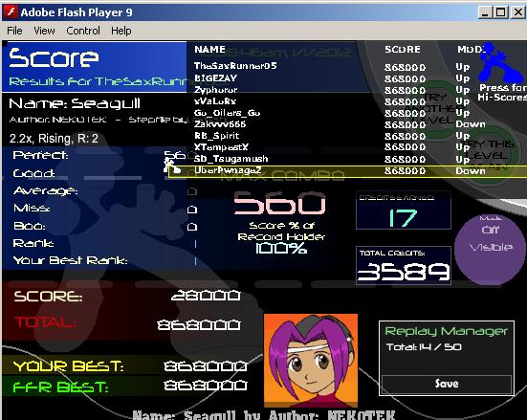The width and height of the screenshot is (527, 420).
Task: Click the Max Combo 560 number
Action: point(279,203)
